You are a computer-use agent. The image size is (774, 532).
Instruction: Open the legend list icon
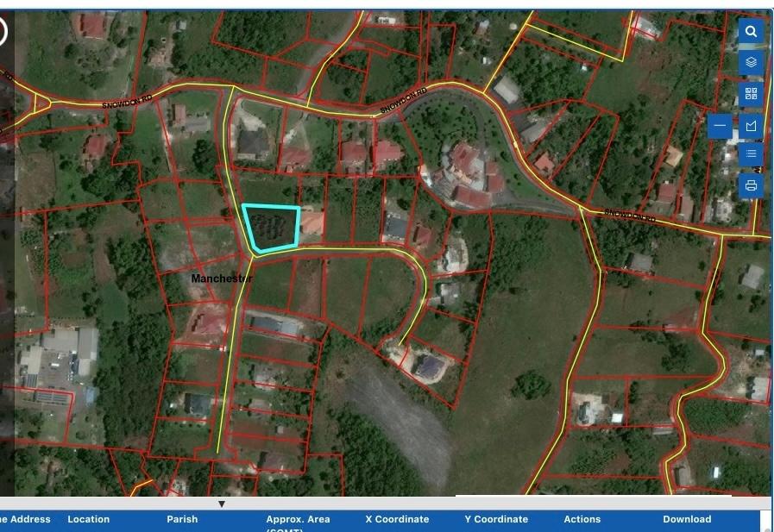(x=751, y=154)
